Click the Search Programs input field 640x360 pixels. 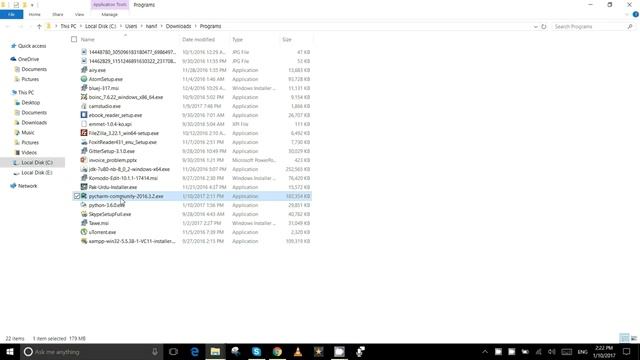pyautogui.click(x=589, y=27)
